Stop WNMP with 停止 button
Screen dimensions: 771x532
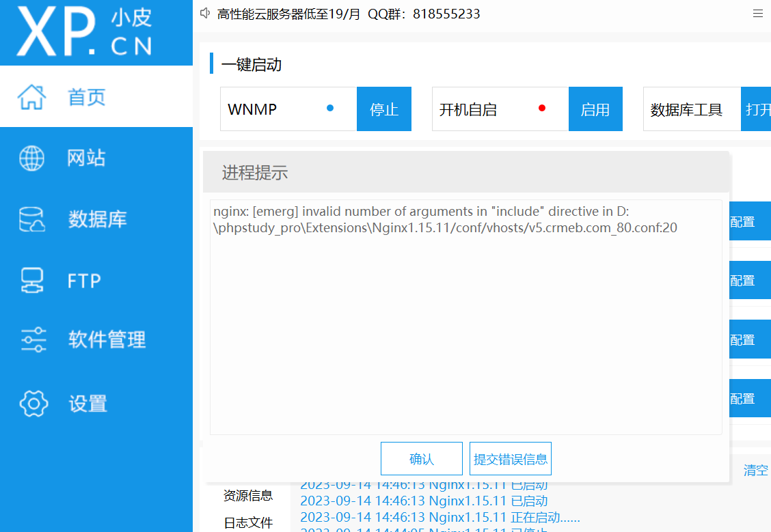(384, 109)
